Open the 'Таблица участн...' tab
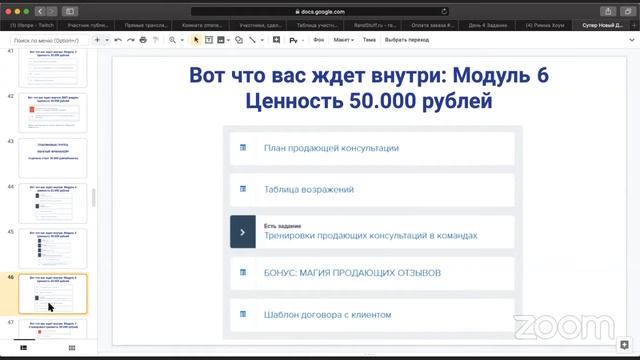This screenshot has width=640, height=360. [317, 25]
